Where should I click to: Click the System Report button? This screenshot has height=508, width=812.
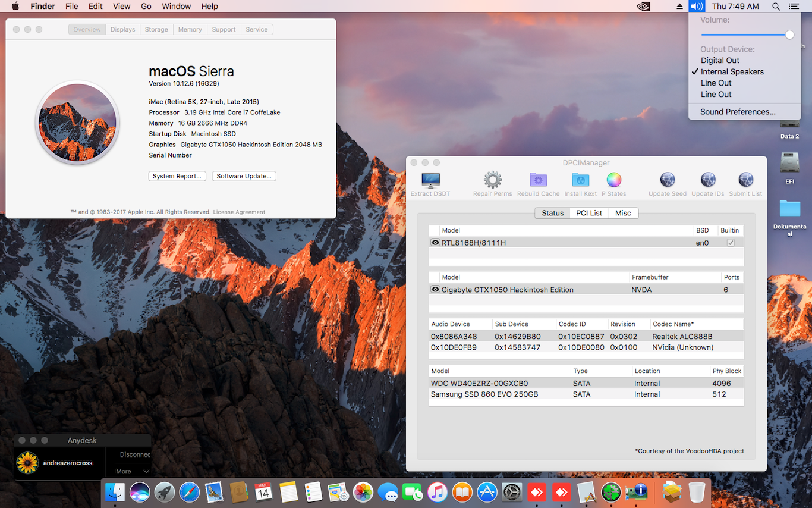pos(177,175)
